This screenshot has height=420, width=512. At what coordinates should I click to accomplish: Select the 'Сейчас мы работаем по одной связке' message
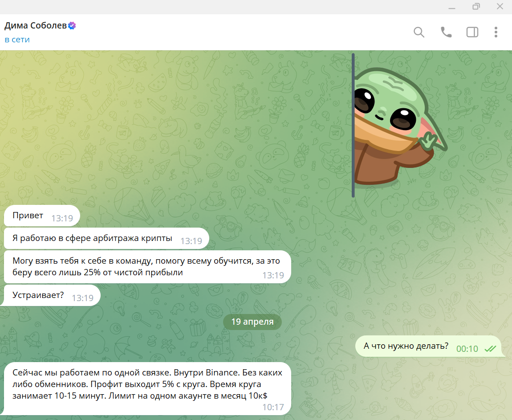click(x=147, y=389)
